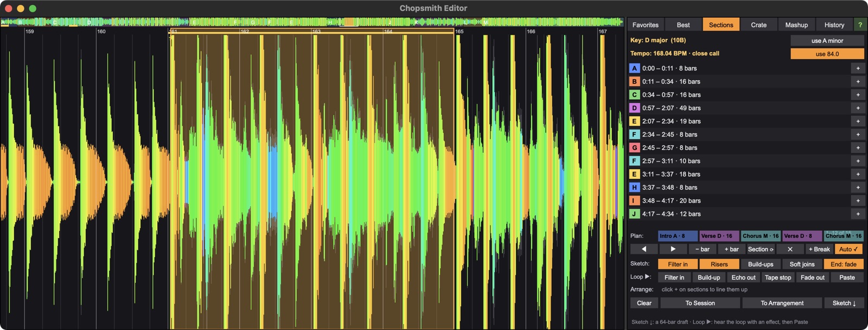This screenshot has width=868, height=330.
Task: Enable Soft joins in Sketch options
Action: point(802,264)
